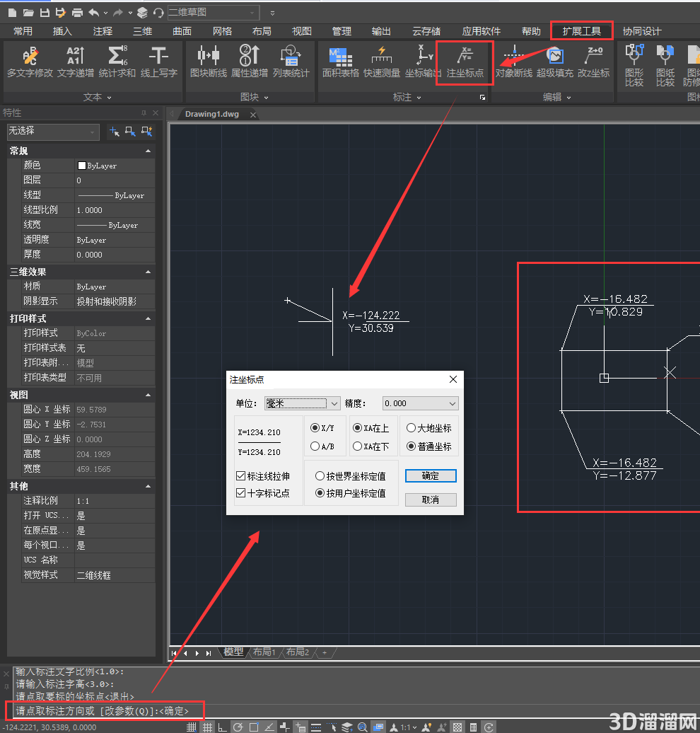
Task: Activate the Drawing1.dwg document tab
Action: point(211,114)
